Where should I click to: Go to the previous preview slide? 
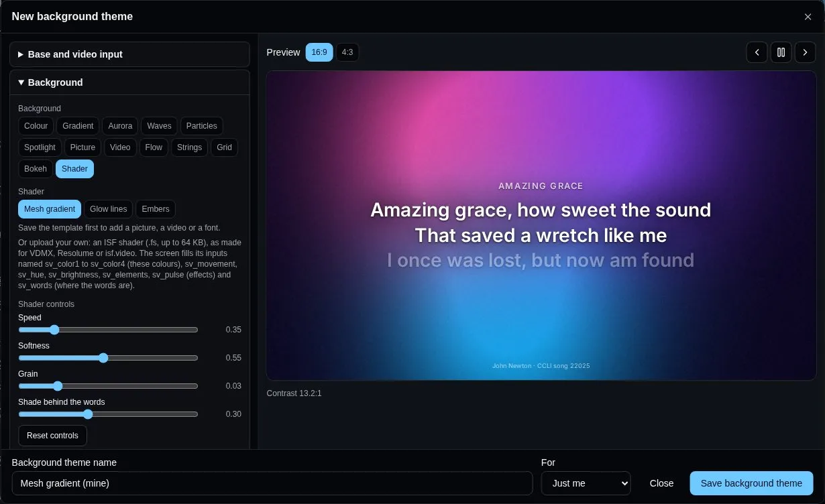pyautogui.click(x=757, y=52)
